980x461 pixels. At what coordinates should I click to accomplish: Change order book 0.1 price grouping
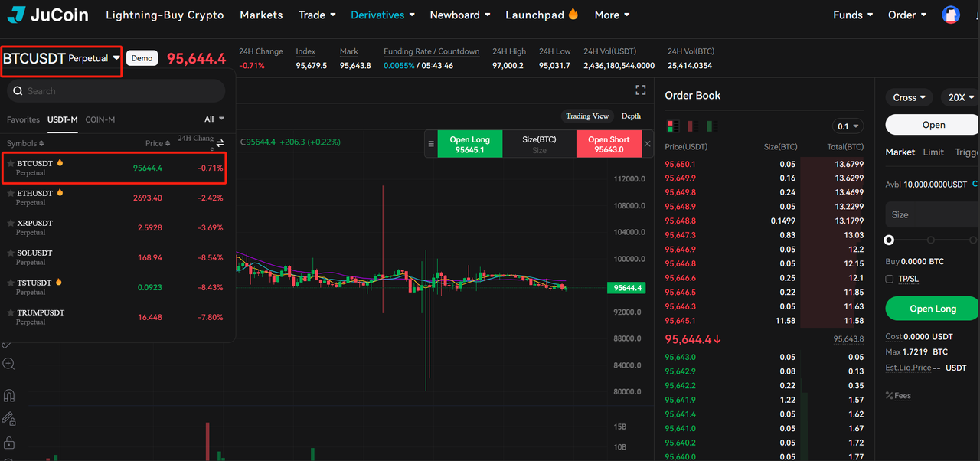tap(848, 126)
